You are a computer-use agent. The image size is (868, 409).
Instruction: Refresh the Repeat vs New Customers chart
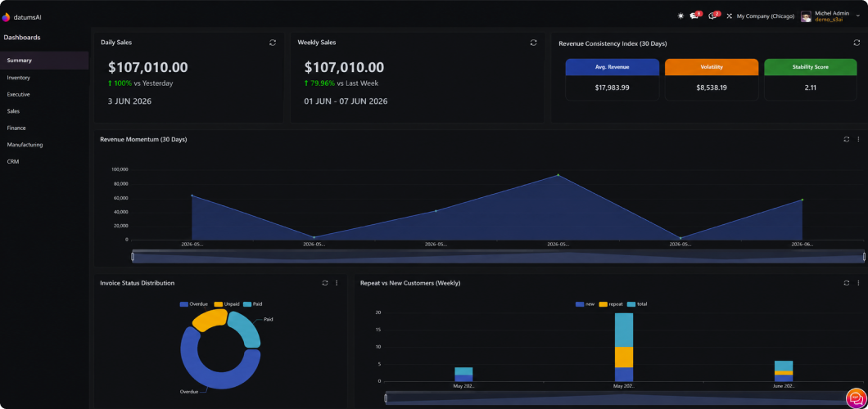coord(847,283)
